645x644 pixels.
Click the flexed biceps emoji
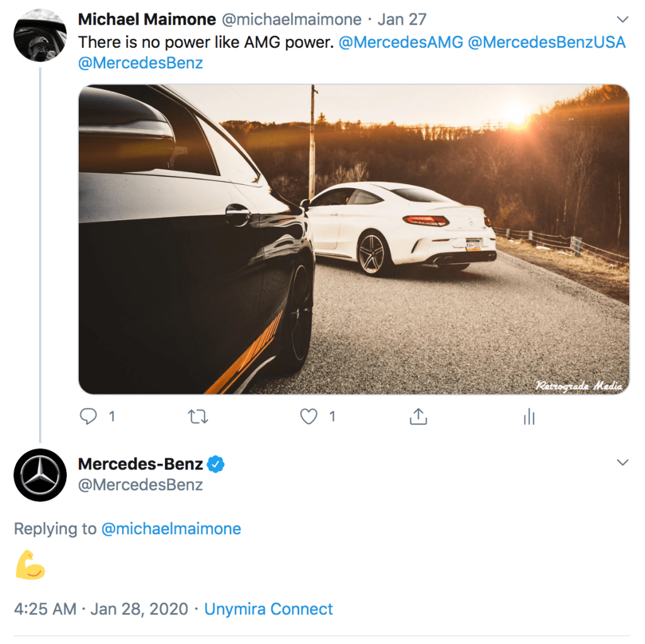(x=30, y=565)
